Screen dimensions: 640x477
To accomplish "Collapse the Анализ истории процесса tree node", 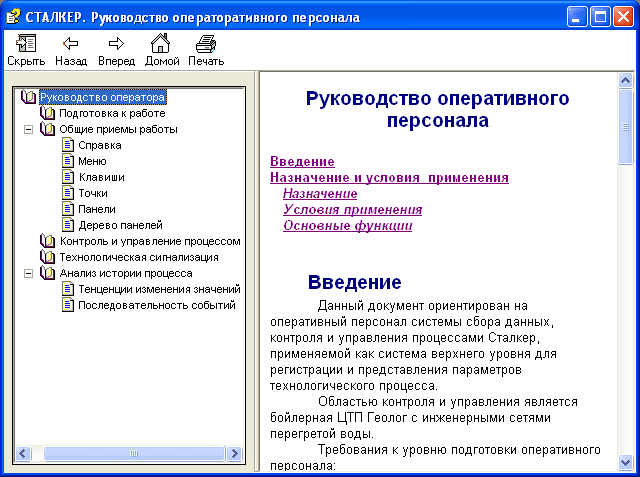I will pyautogui.click(x=28, y=273).
